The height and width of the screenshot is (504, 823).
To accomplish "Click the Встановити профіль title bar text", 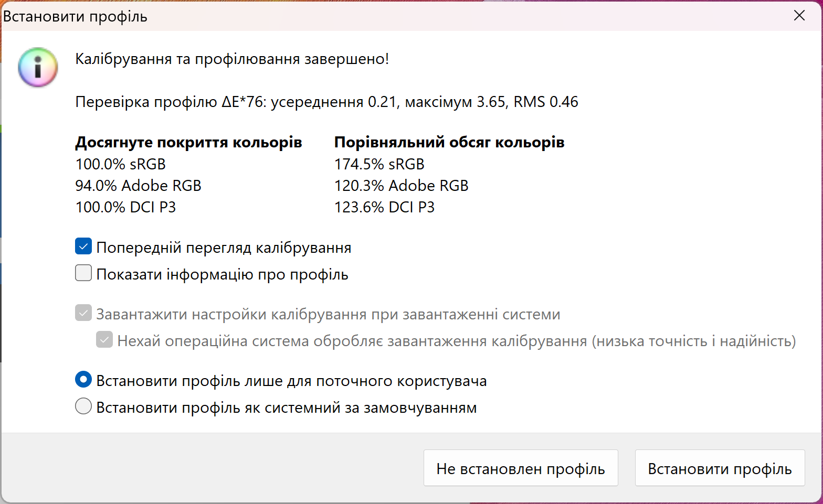I will (x=75, y=16).
